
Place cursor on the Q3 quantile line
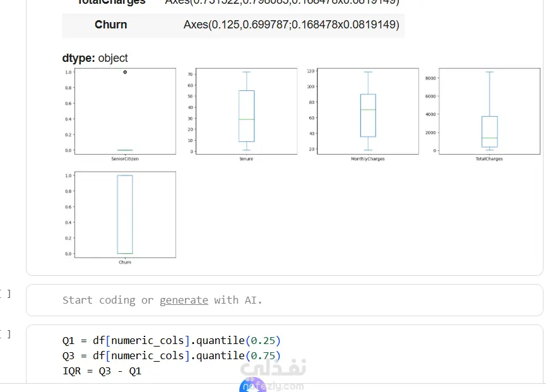(x=171, y=356)
